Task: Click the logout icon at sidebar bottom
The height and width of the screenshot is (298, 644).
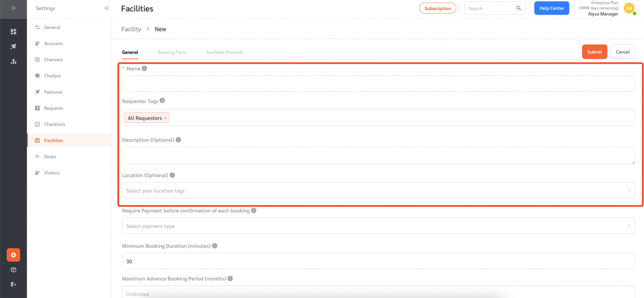Action: click(x=13, y=284)
